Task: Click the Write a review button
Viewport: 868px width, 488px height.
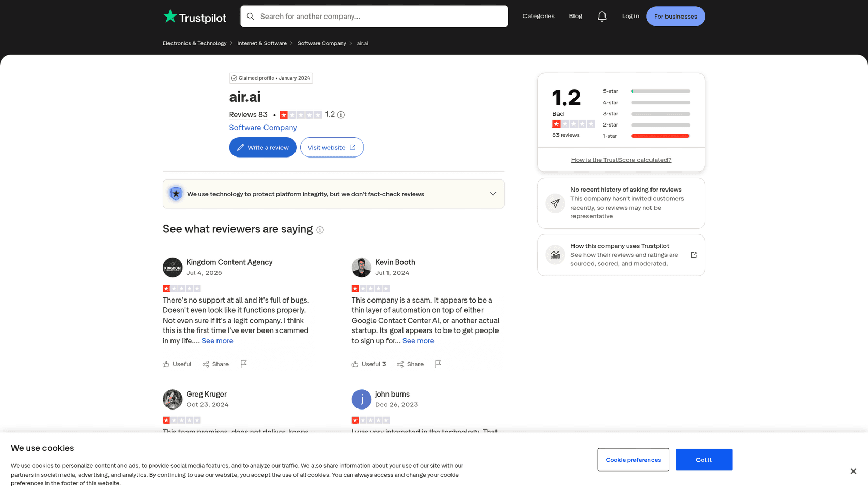Action: click(x=262, y=148)
